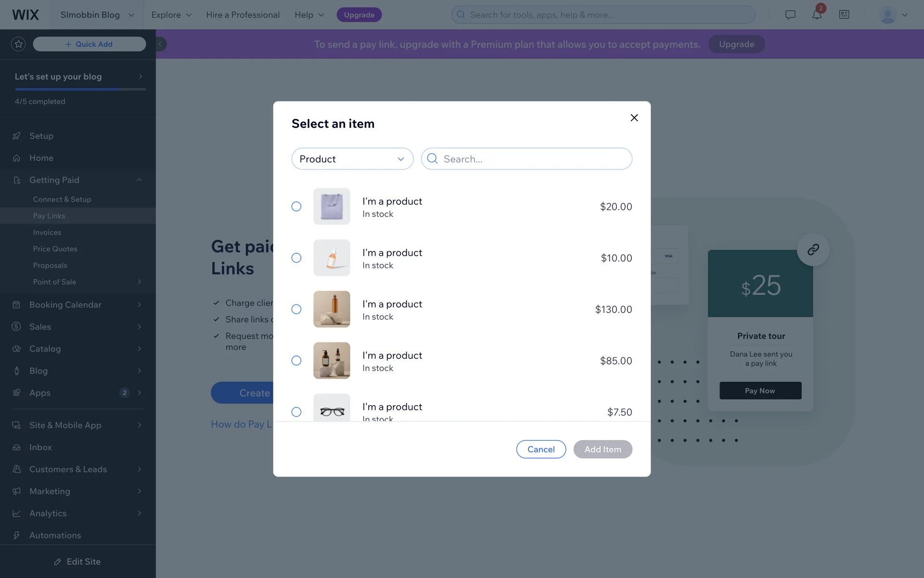Select the $20.00 product radio button
Viewport: 924px width, 578px height.
296,207
